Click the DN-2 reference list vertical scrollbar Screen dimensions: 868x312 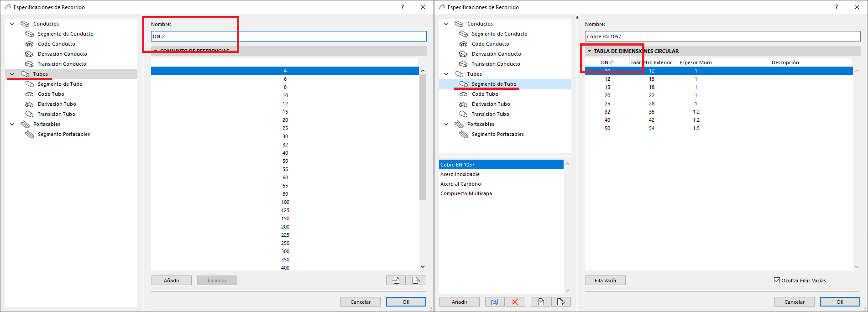tap(423, 137)
